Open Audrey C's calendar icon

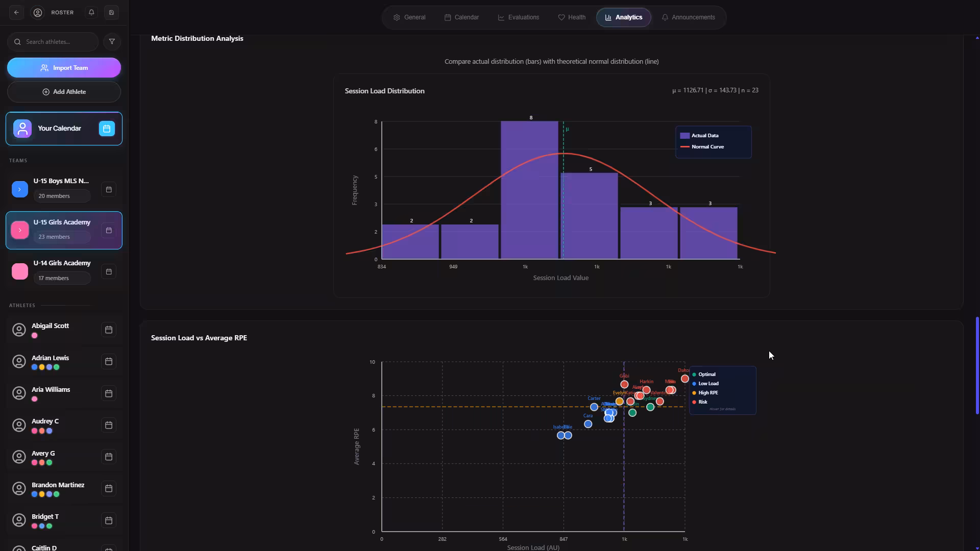click(109, 425)
